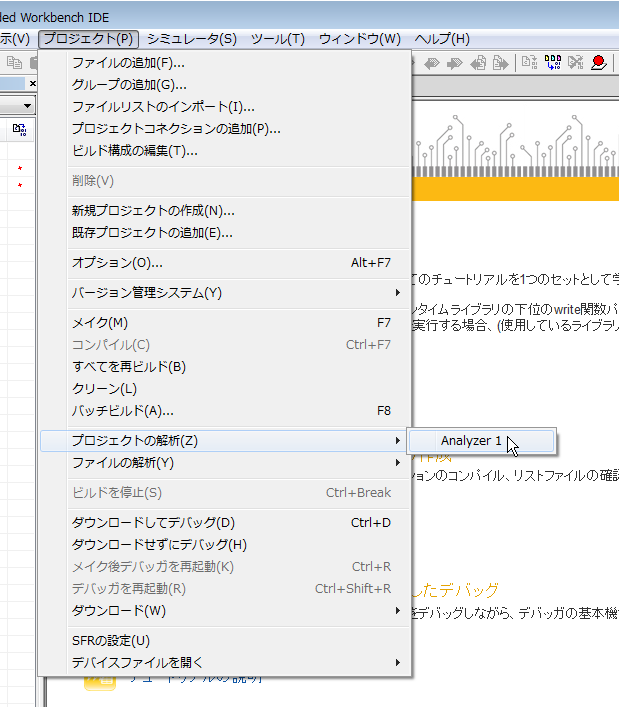
Task: Click the next document arrow icon
Action: coord(500,63)
